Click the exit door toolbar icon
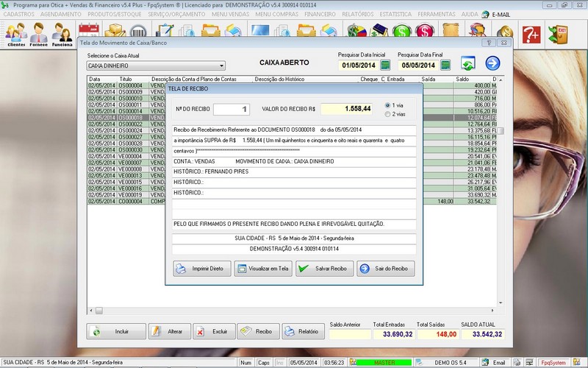The width and height of the screenshot is (588, 368). 558,35
